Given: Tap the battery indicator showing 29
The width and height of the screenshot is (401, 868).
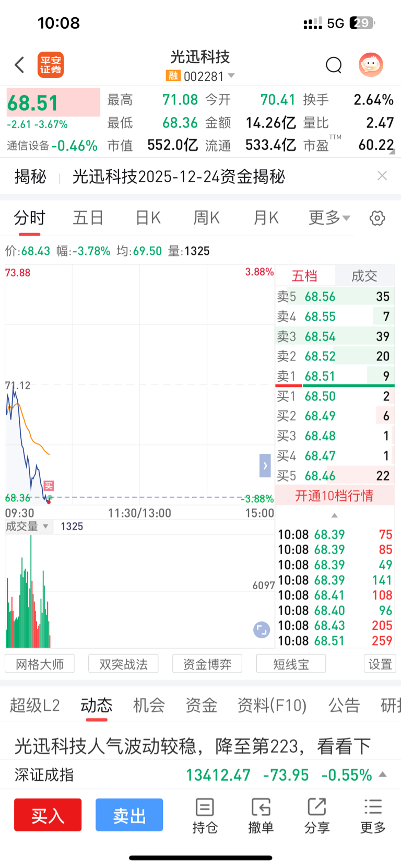Looking at the screenshot, I should click(x=363, y=23).
